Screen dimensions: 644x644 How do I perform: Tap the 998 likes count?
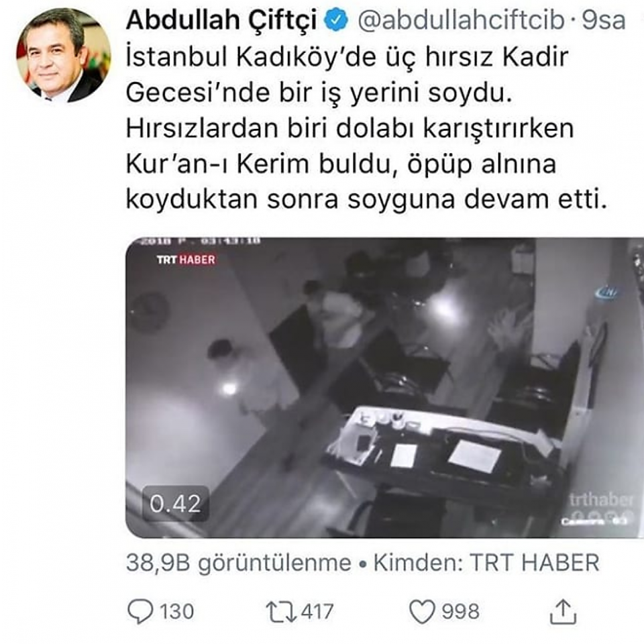pos(460,612)
